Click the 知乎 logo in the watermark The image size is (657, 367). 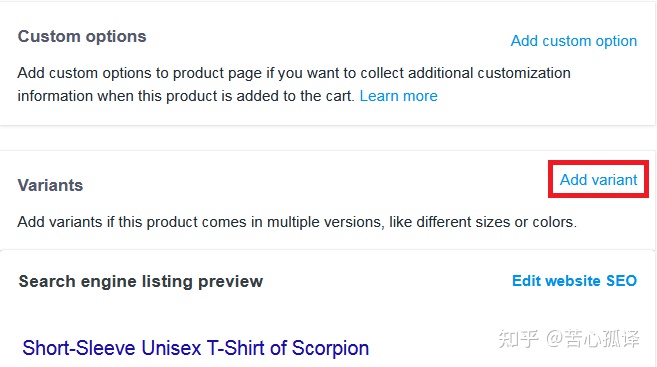click(518, 339)
